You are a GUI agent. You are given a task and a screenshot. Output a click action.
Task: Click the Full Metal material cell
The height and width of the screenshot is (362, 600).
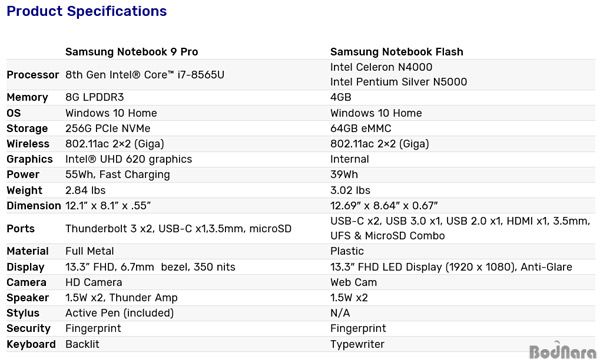tap(90, 251)
